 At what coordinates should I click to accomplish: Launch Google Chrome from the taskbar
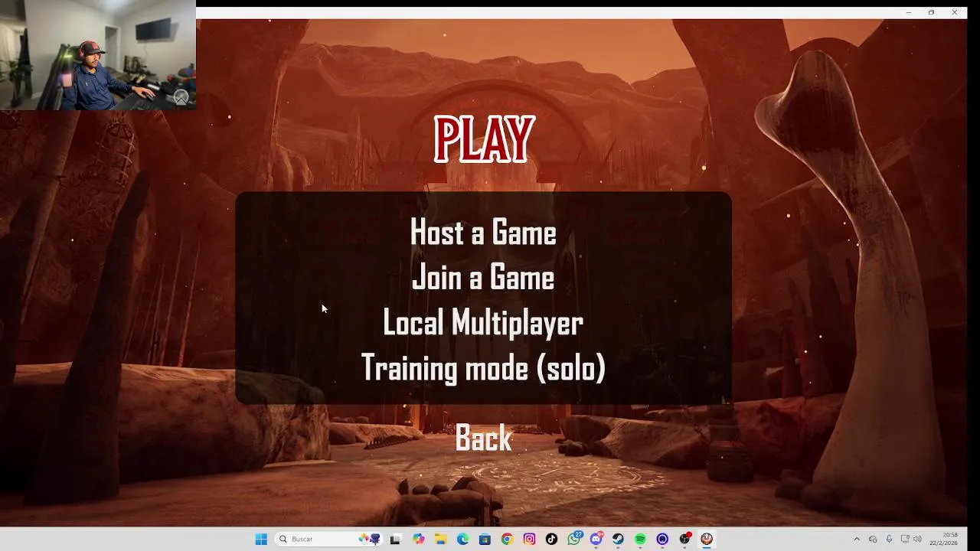point(507,539)
